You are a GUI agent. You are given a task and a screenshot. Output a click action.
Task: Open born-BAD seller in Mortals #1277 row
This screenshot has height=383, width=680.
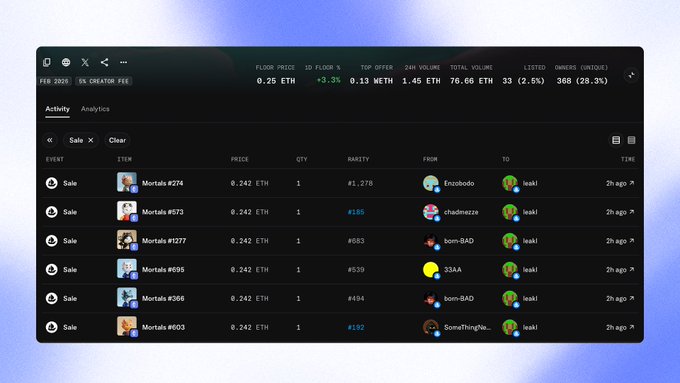[459, 241]
